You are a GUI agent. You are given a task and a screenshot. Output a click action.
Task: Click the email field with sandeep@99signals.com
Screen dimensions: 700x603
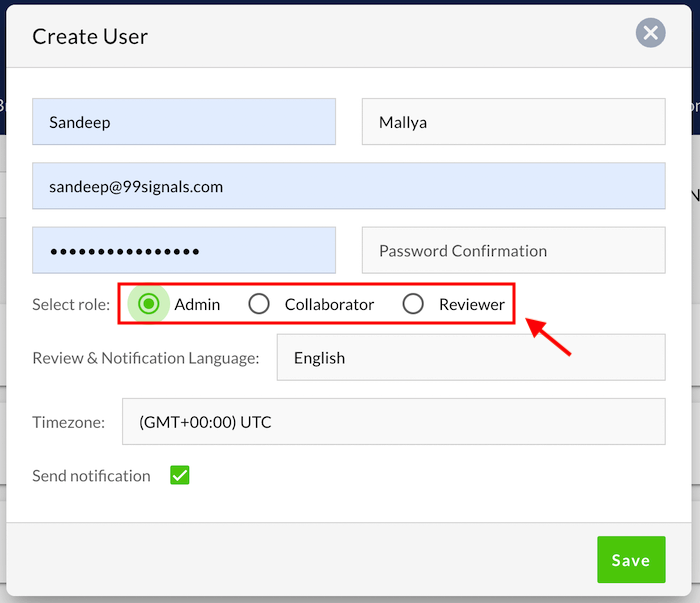pos(348,187)
